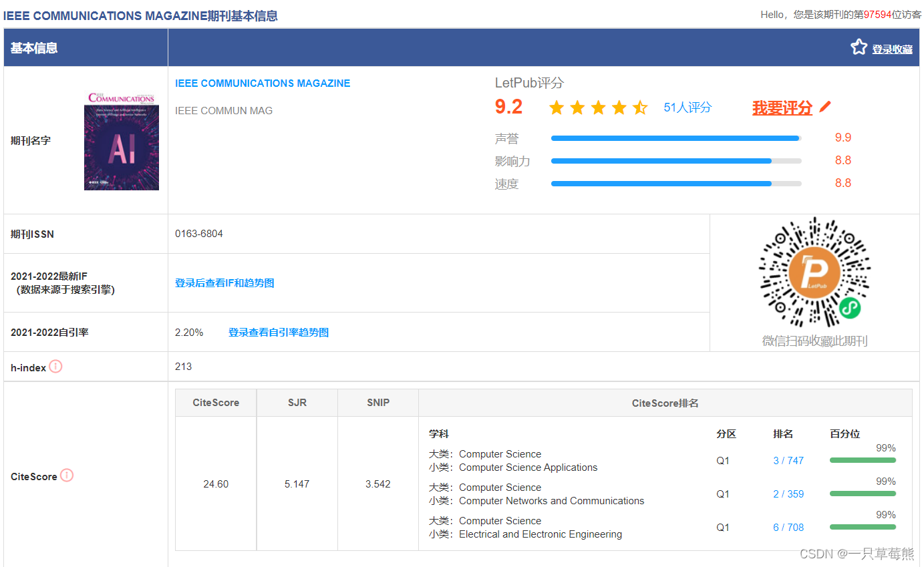The height and width of the screenshot is (567, 924).
Task: Select the SJR value 5.147
Action: click(x=297, y=484)
